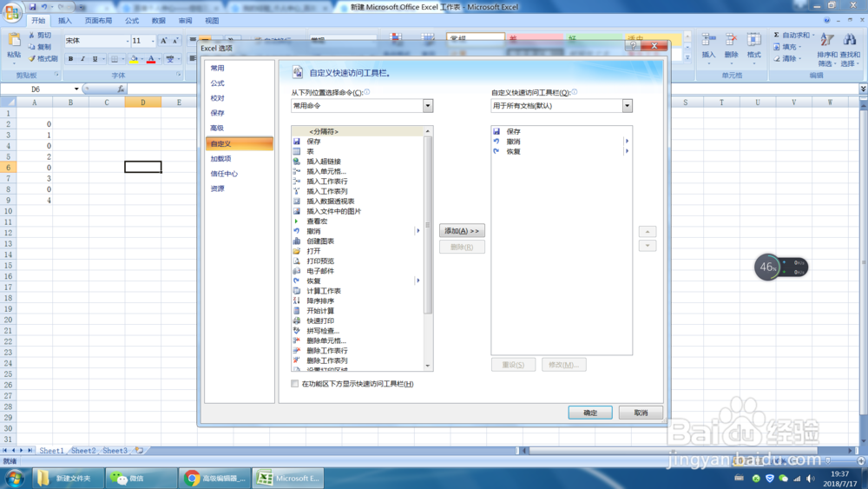The image size is (868, 489).
Task: Click the Windows Start button
Action: click(x=14, y=478)
